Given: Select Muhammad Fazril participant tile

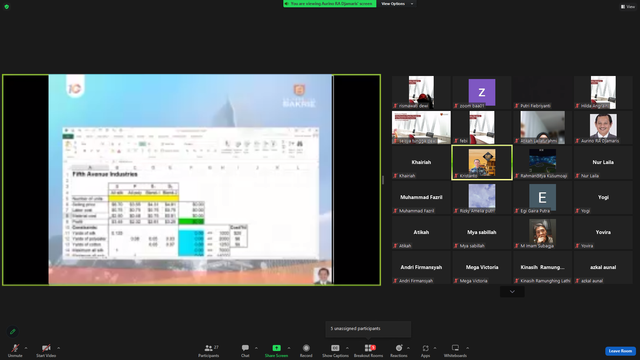Looking at the screenshot, I should [x=421, y=198].
